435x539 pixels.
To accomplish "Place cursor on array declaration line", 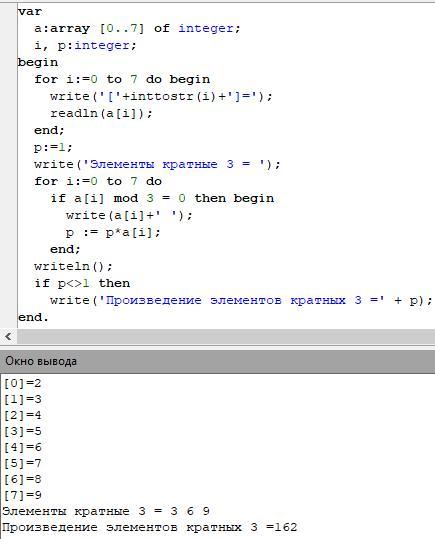I will (137, 29).
